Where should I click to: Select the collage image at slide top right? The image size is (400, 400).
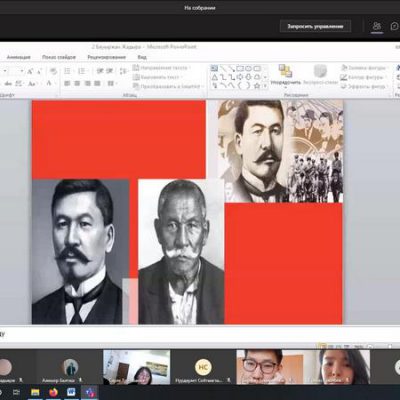tap(280, 151)
